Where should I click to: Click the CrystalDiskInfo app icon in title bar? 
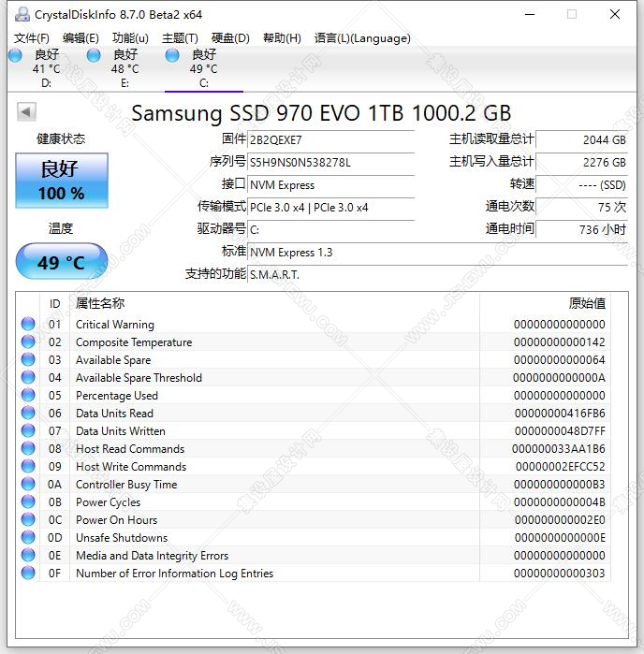tap(22, 14)
